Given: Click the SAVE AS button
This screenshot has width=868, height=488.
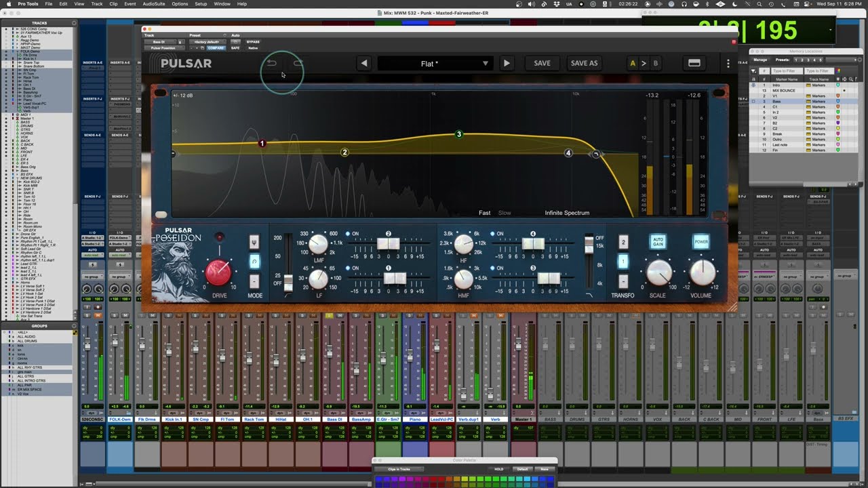Looking at the screenshot, I should point(584,64).
